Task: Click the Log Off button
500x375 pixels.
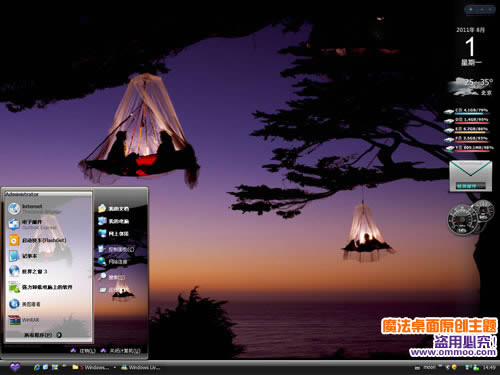Action: coord(83,351)
